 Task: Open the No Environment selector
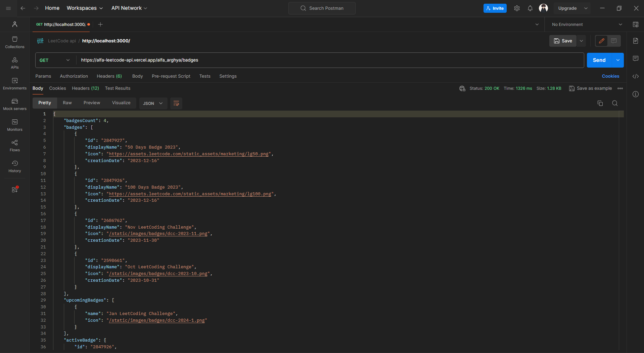(x=586, y=25)
